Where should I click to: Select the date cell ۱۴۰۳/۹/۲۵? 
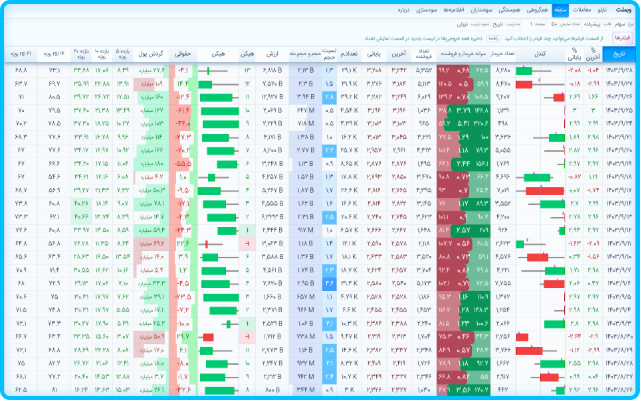point(619,110)
